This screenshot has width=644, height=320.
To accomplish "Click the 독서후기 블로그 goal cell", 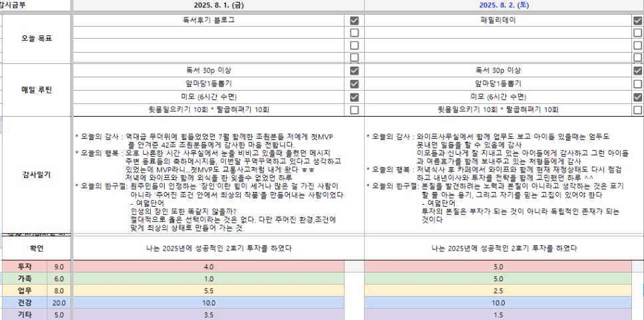I will [209, 20].
